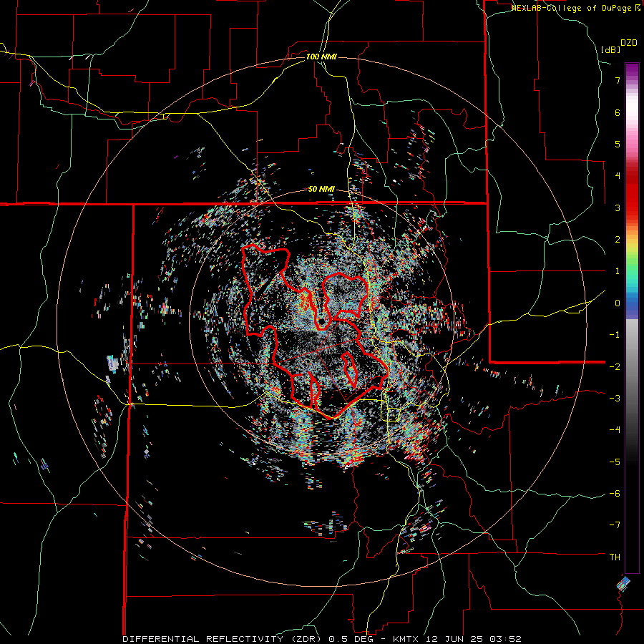Click the TH threshold label on scale

[x=615, y=557]
